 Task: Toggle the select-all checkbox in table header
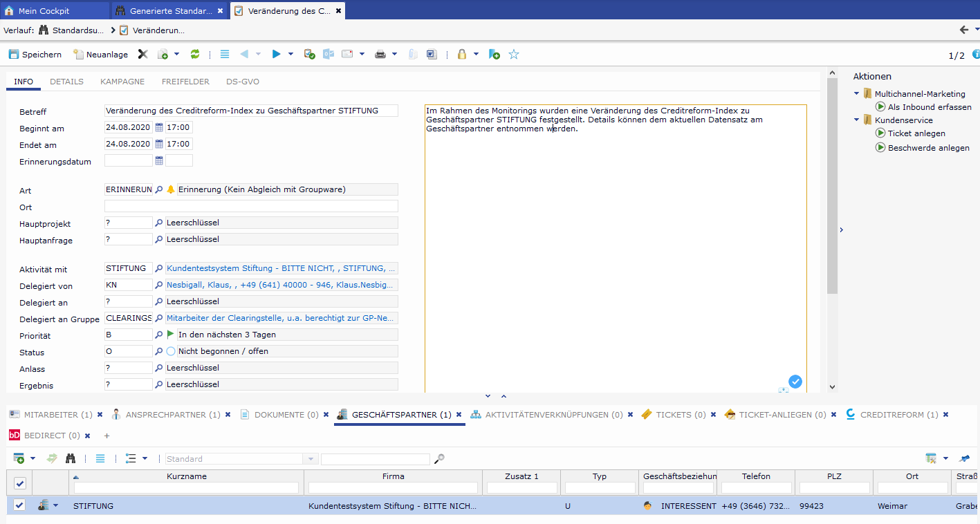19,483
